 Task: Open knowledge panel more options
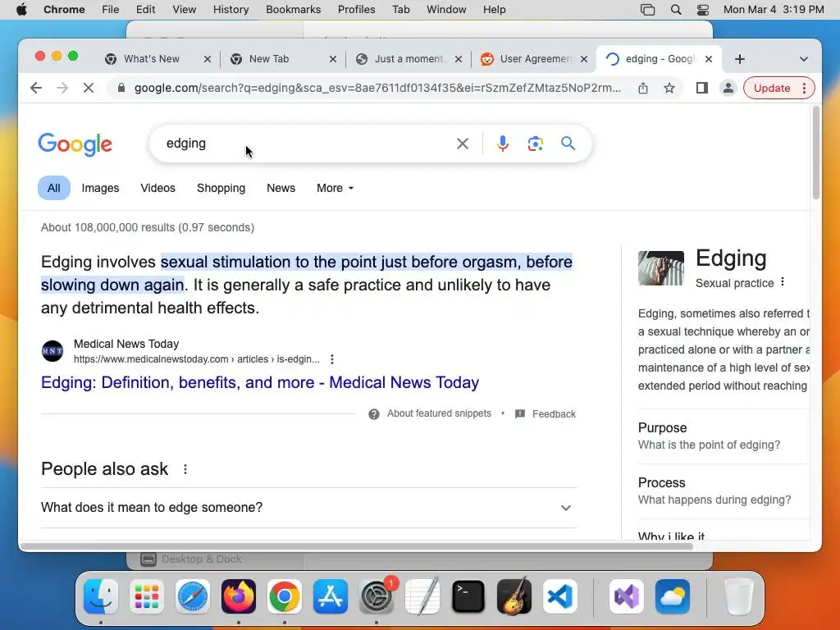tap(783, 282)
